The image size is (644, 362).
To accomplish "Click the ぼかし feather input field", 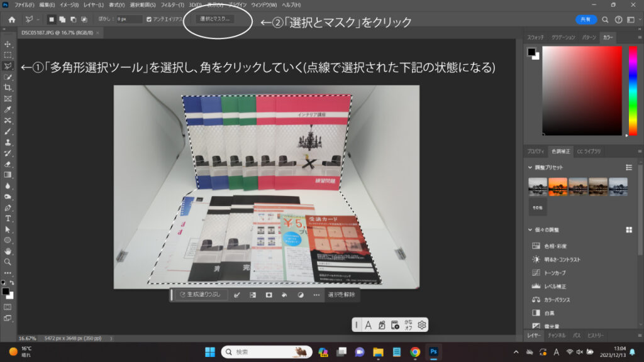I will 129,19.
